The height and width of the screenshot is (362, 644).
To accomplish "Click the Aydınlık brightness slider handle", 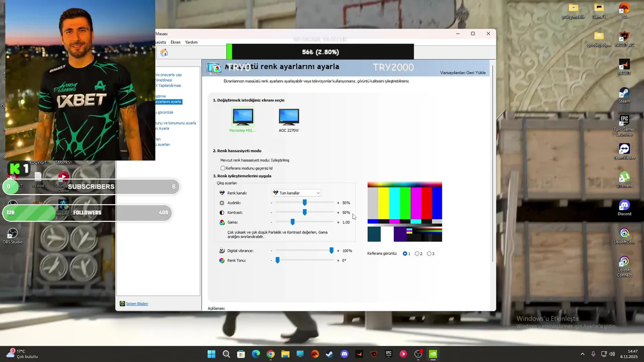I will point(304,203).
